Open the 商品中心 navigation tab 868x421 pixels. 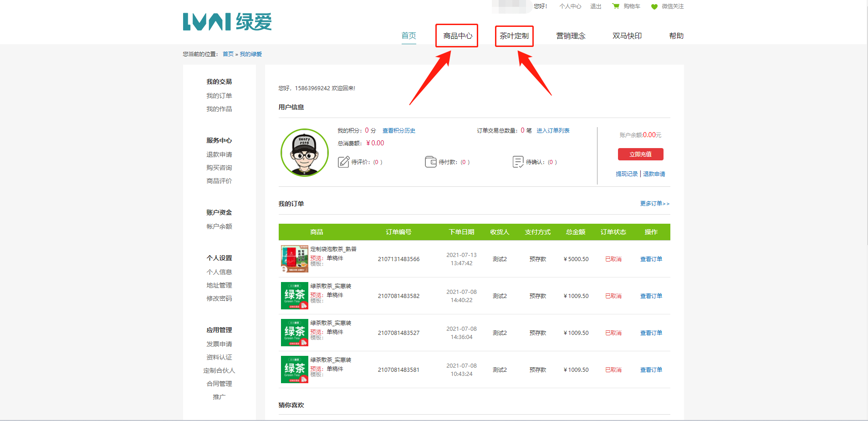pos(457,36)
